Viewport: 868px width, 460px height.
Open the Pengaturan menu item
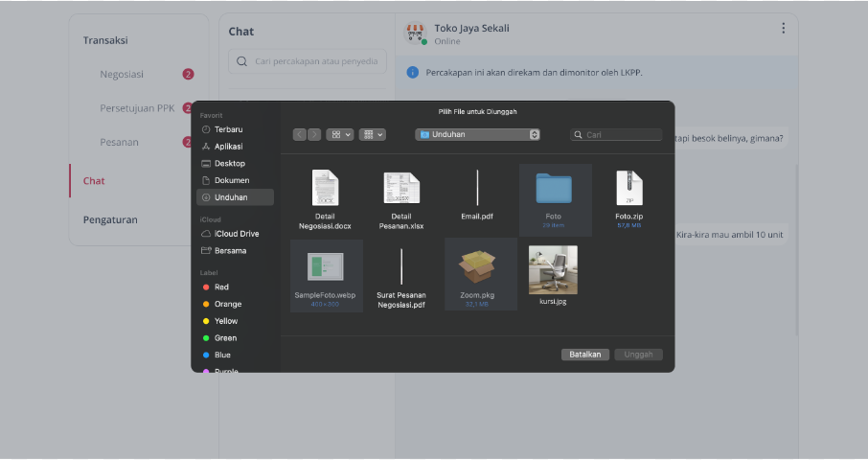pyautogui.click(x=110, y=219)
